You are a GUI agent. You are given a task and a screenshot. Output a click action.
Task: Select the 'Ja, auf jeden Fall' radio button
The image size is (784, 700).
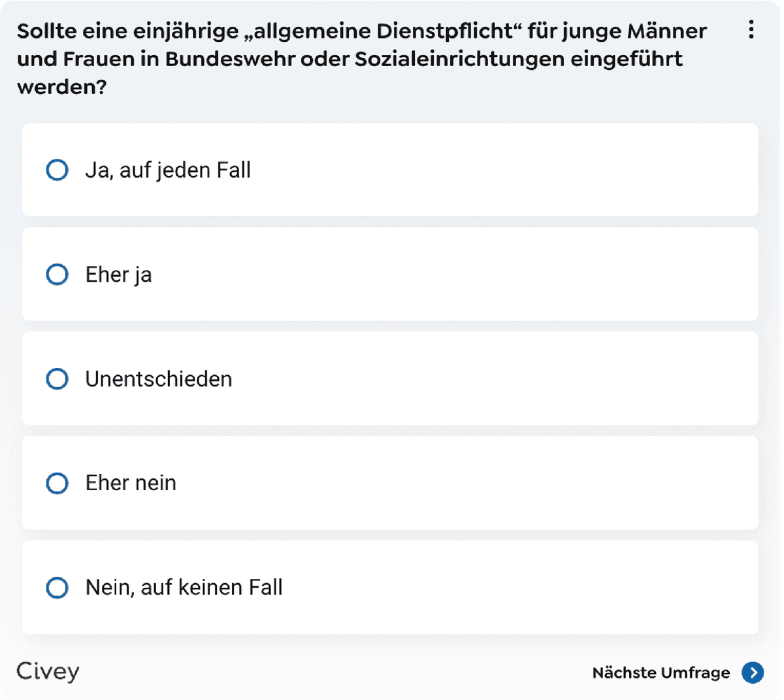coord(57,170)
